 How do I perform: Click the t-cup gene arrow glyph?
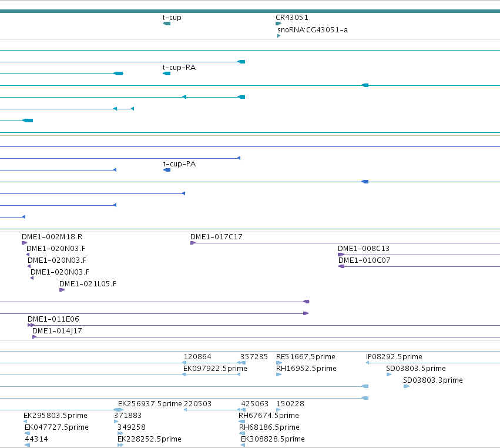pyautogui.click(x=166, y=24)
